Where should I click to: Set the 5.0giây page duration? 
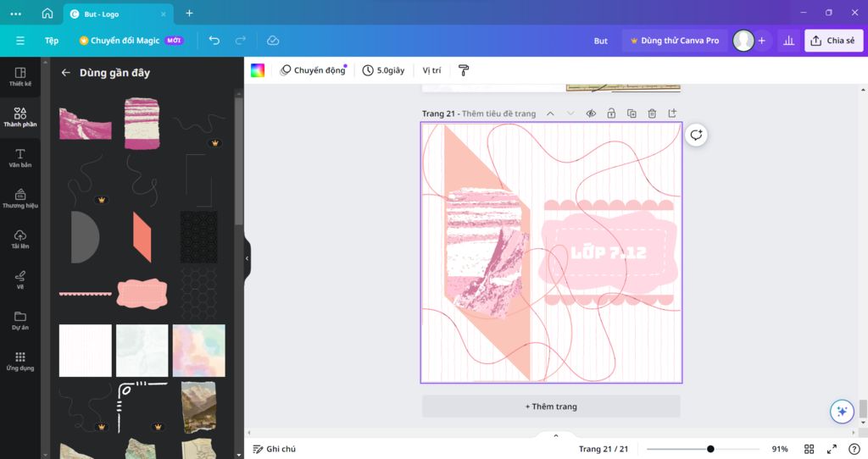[x=384, y=70]
